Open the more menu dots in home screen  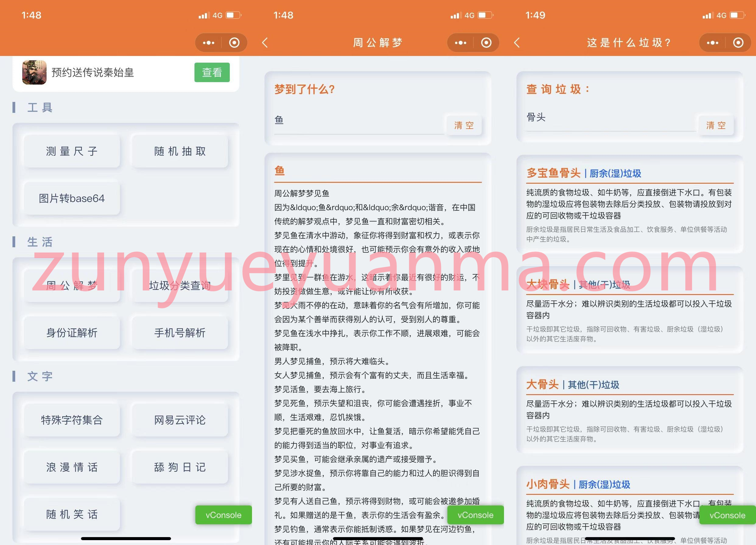(x=209, y=43)
